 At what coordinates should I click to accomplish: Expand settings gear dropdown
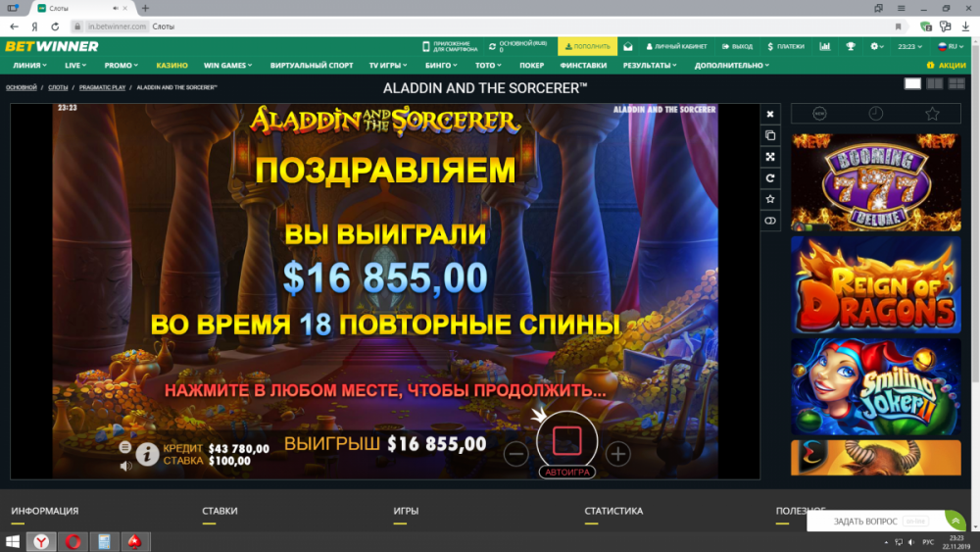(x=877, y=46)
